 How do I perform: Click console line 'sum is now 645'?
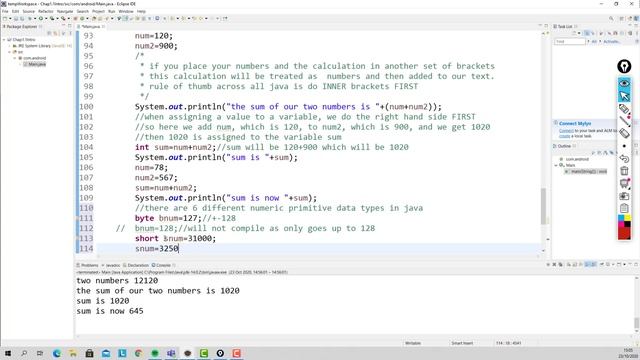(110, 311)
